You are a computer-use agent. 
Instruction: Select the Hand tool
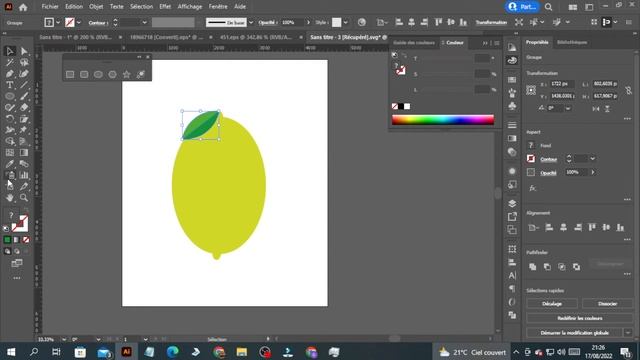coord(10,198)
